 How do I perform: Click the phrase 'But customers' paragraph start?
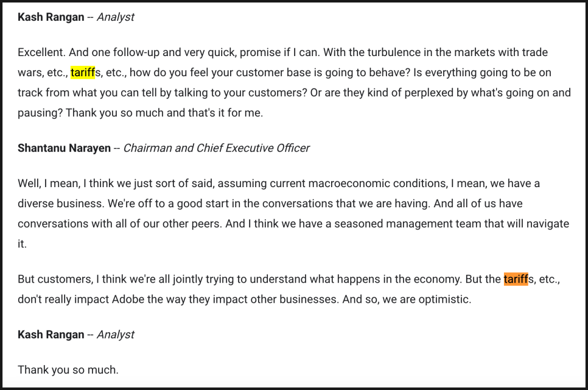pos(54,279)
